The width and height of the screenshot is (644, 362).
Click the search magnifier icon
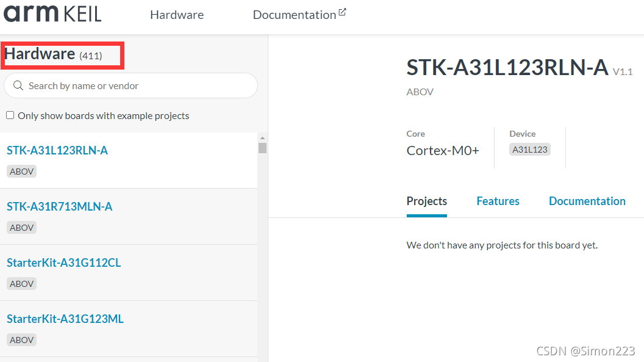tap(18, 85)
